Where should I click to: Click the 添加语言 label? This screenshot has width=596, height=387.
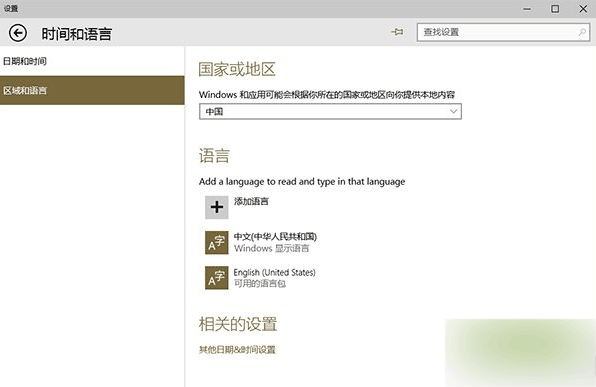click(251, 201)
